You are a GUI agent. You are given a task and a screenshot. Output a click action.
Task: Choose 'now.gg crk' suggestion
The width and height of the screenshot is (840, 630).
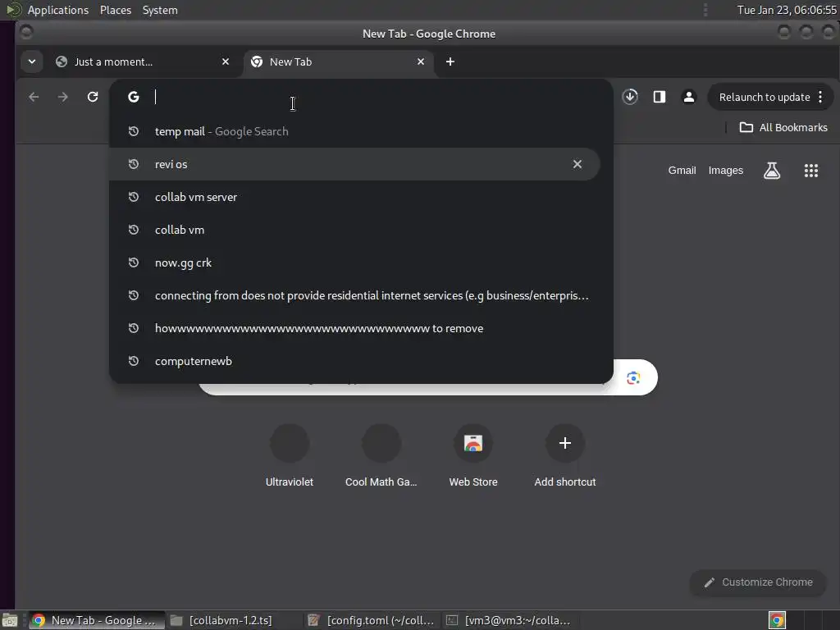coord(354,262)
